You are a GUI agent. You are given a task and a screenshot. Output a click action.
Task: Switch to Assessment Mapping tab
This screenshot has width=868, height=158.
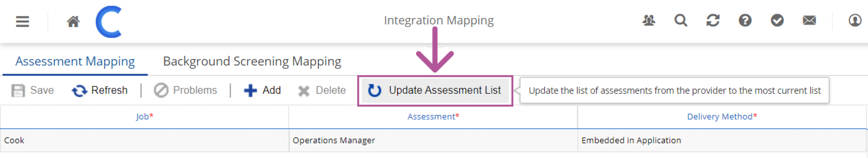pos(75,61)
